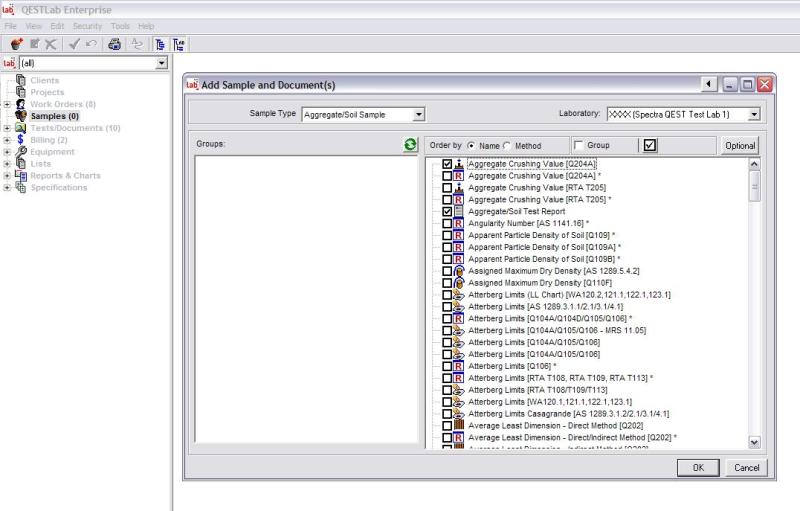
Task: Click the Samples tree icon
Action: tap(21, 116)
